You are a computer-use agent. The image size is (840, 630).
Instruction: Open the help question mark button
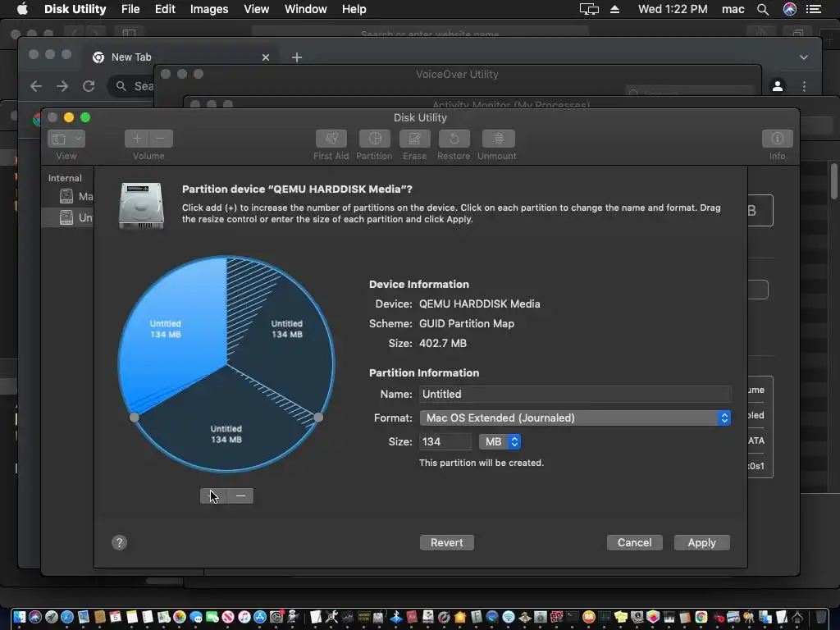pos(120,543)
